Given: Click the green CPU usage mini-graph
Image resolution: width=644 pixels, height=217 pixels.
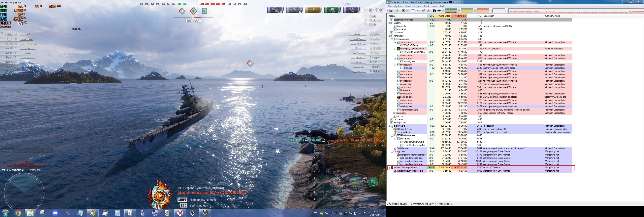Looking at the screenshot, I should pos(451,11).
